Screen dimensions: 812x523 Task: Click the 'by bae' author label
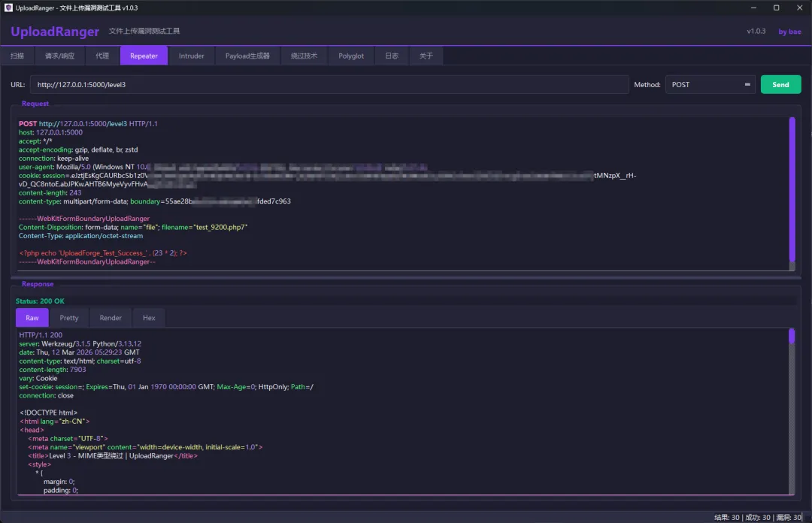789,32
